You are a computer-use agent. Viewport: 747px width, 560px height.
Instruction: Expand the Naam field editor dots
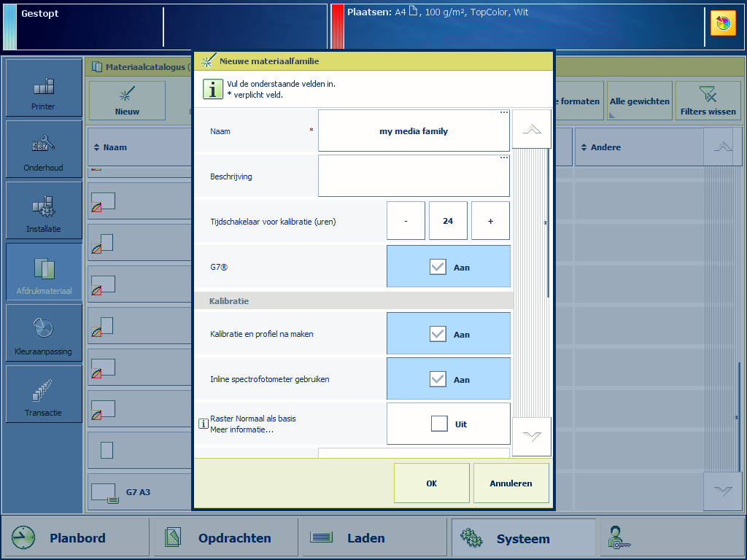(503, 113)
